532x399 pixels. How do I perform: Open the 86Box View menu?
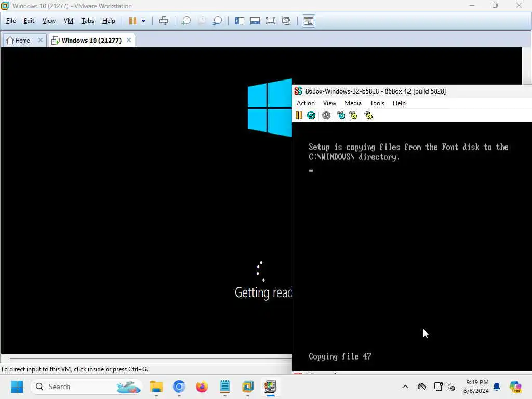[329, 103]
